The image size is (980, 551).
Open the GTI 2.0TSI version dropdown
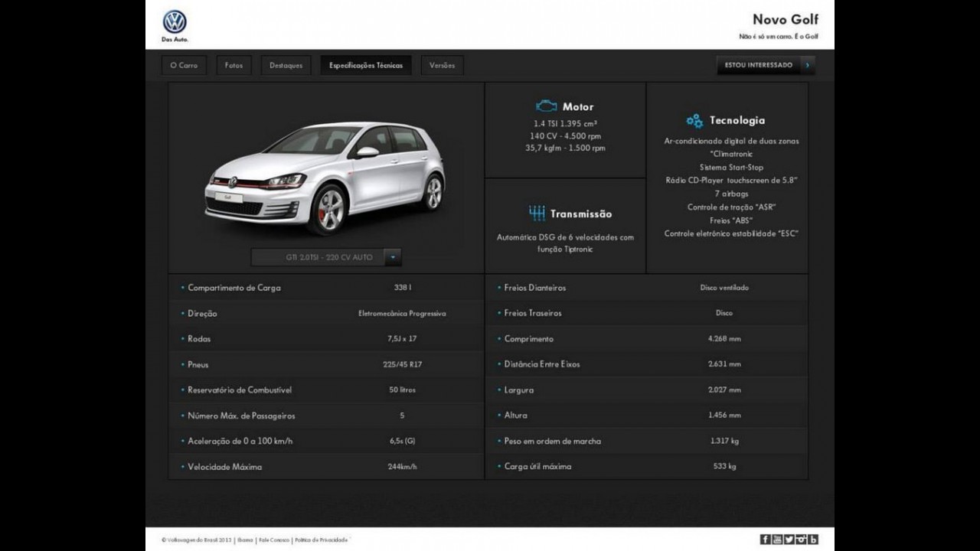(x=326, y=257)
